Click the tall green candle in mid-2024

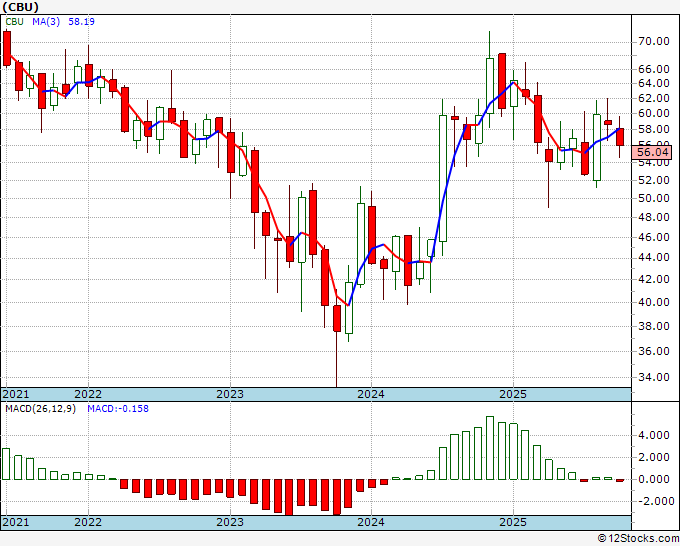(443, 178)
